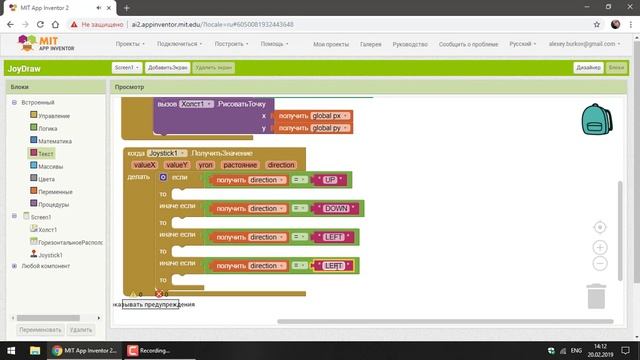Click the Joystick1 component icon in tree
Viewport: 640px width, 360px height.
pos(33,254)
